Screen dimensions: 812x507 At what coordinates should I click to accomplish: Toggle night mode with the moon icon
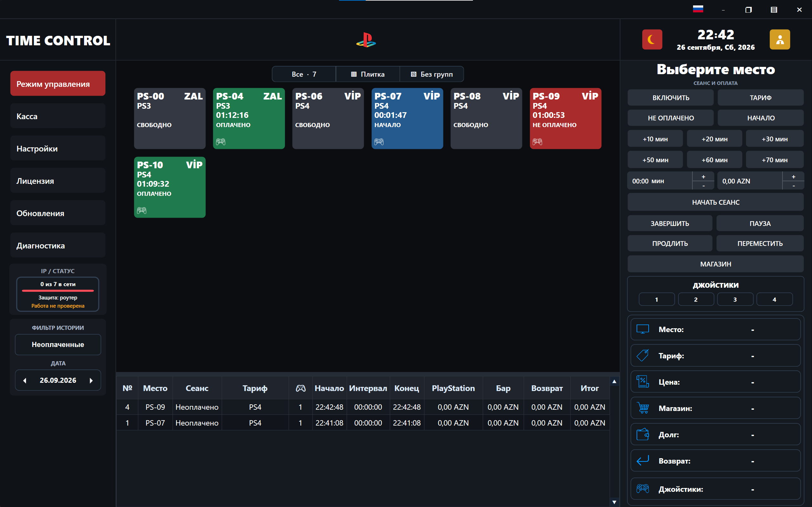(652, 40)
